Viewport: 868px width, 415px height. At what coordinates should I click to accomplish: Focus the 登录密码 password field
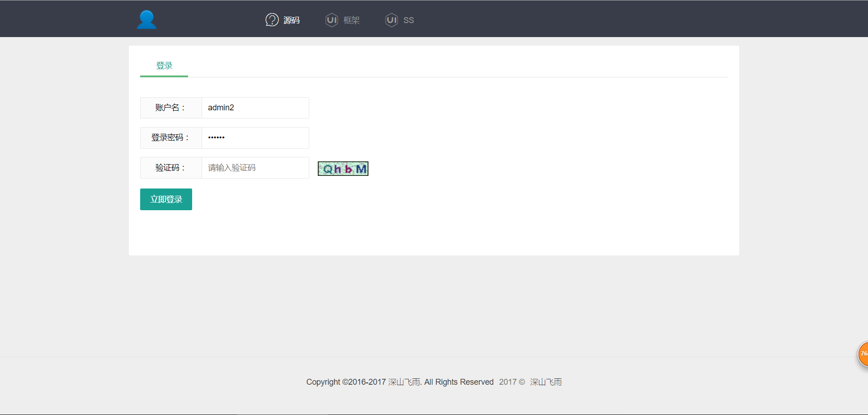[x=255, y=137]
